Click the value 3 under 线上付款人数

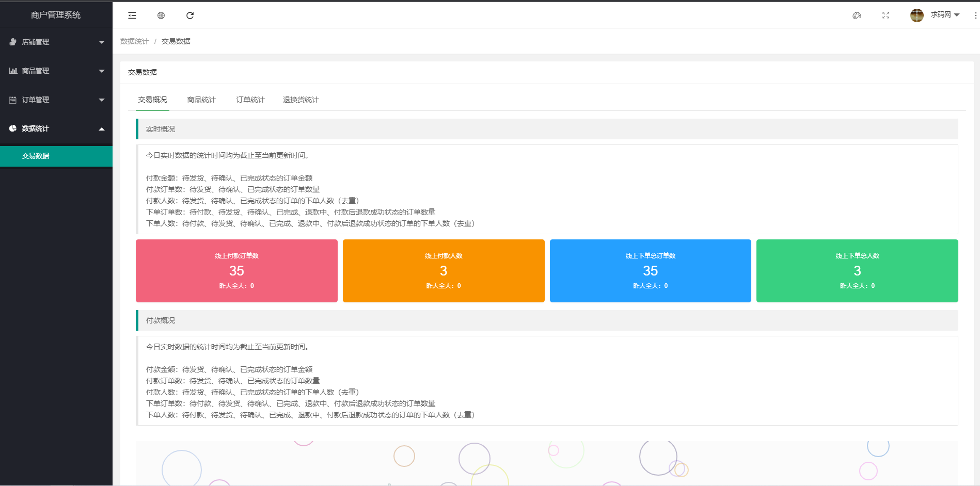(444, 271)
